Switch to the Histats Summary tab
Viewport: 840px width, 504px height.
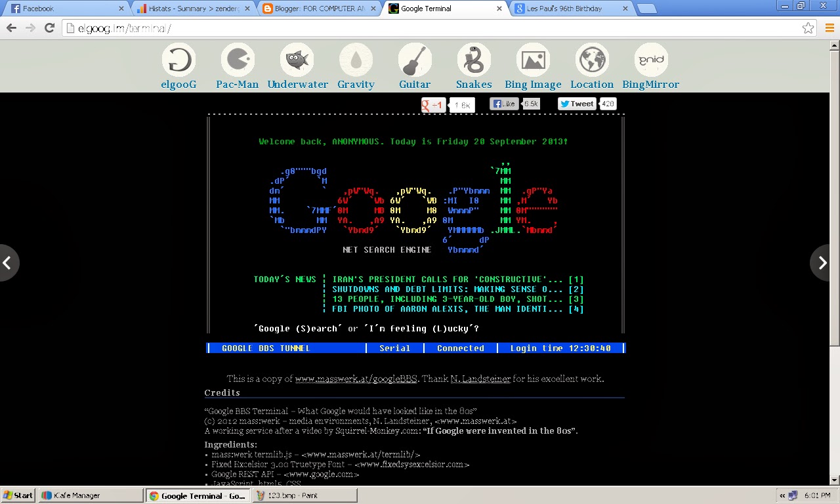192,9
